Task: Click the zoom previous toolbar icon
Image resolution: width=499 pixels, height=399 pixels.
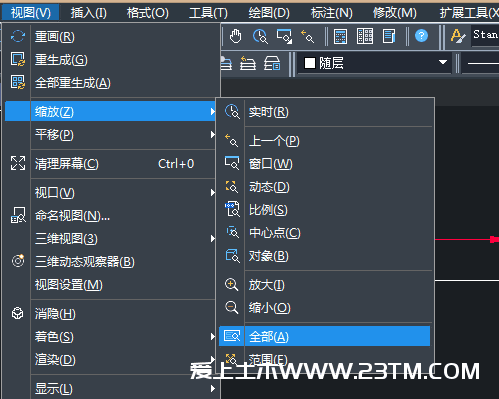Action: tap(307, 36)
